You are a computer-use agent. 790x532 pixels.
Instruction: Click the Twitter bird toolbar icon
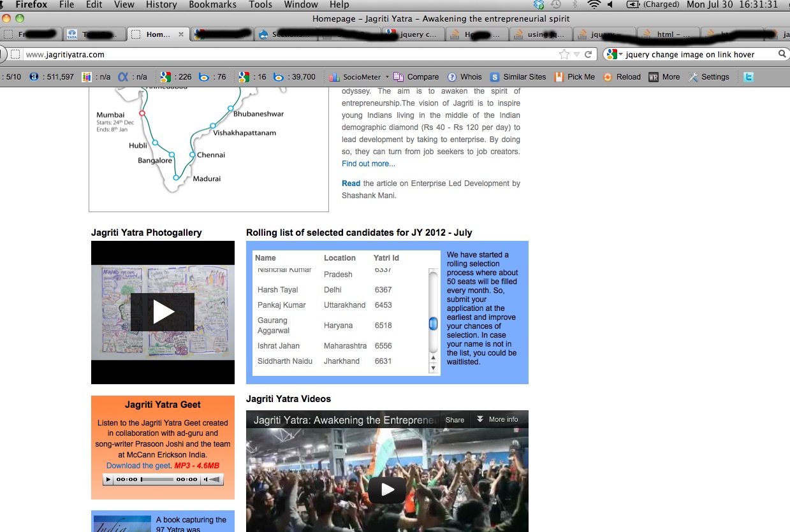coord(749,77)
